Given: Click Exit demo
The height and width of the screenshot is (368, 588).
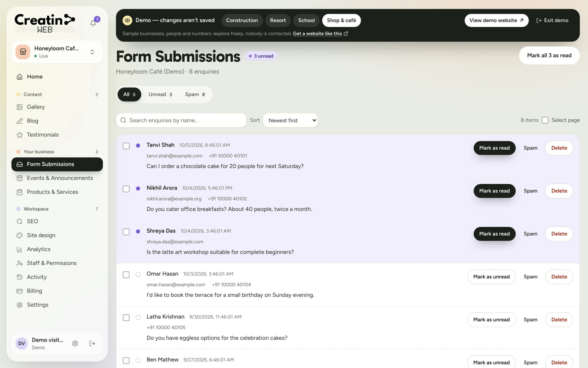Looking at the screenshot, I should pyautogui.click(x=552, y=20).
